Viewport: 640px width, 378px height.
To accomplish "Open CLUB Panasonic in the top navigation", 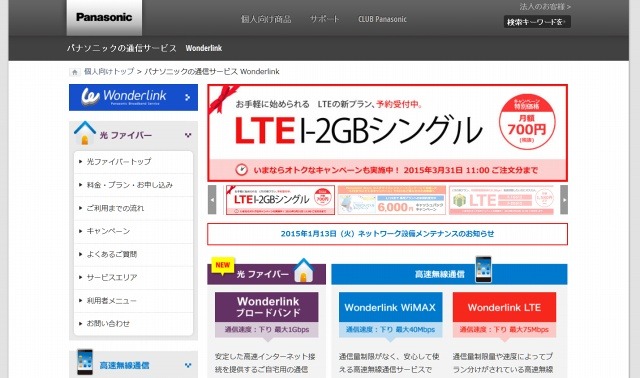I will pyautogui.click(x=382, y=19).
